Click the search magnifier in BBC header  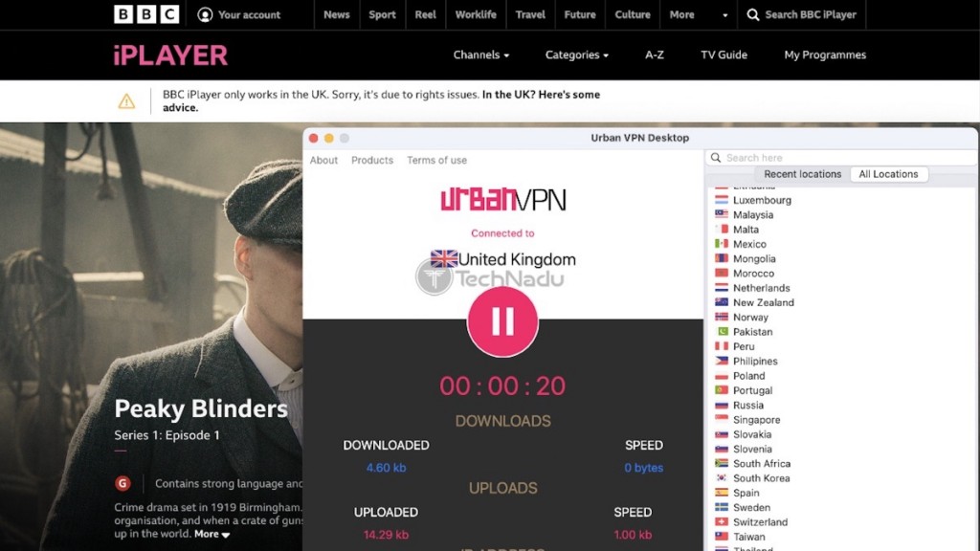(x=753, y=14)
